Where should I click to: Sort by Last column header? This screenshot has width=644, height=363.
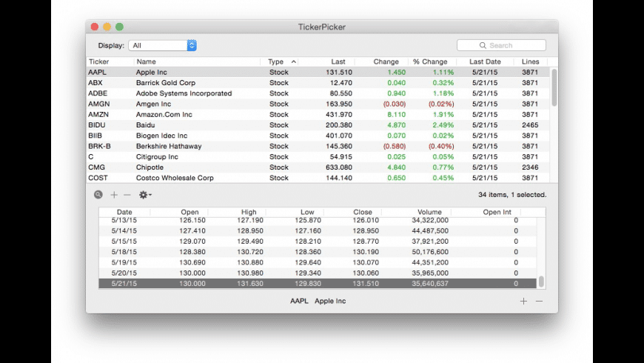pos(338,61)
